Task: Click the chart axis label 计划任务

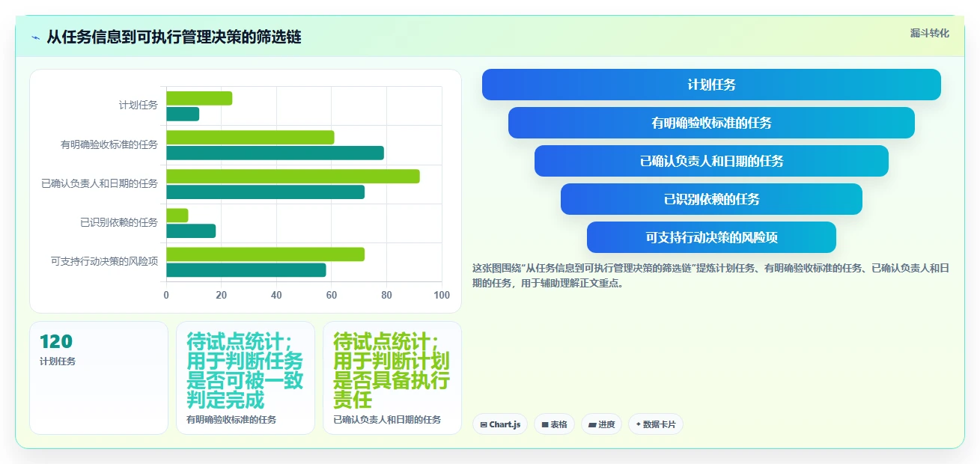Action: pos(139,106)
